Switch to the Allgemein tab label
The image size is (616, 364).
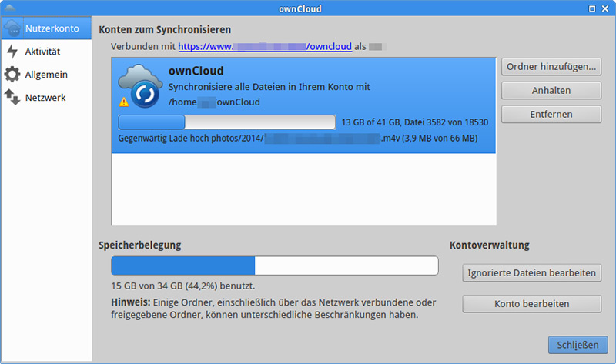point(46,74)
